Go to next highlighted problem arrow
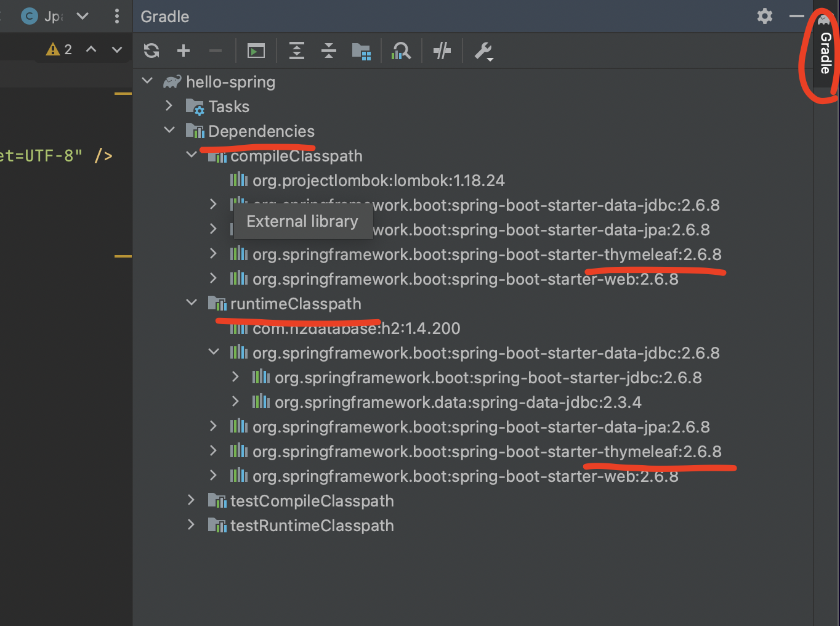 [x=117, y=49]
